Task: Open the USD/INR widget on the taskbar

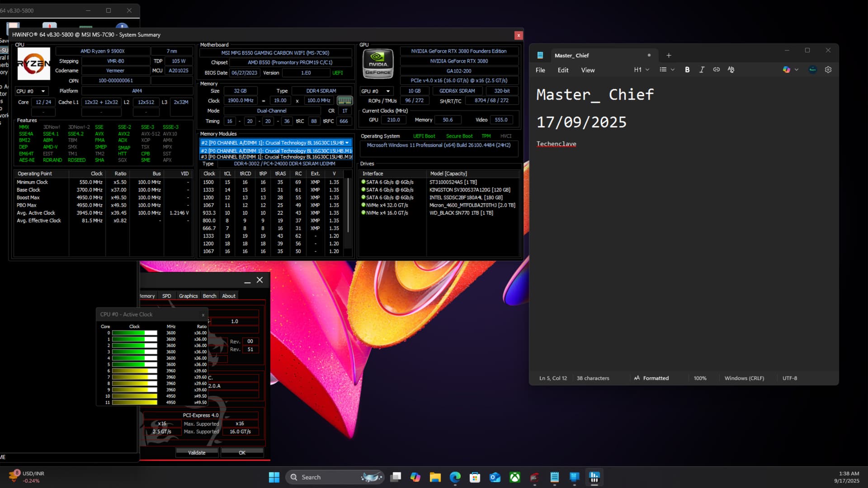Action: [27, 477]
